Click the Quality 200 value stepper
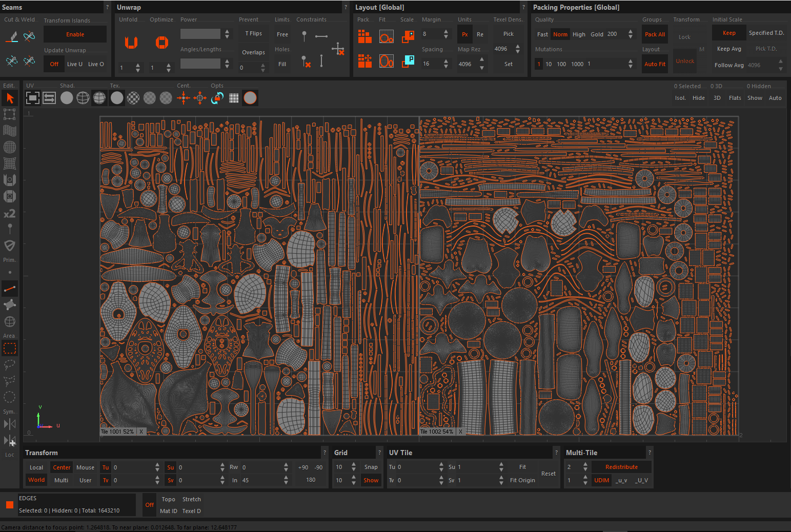Image resolution: width=791 pixels, height=532 pixels. click(630, 34)
